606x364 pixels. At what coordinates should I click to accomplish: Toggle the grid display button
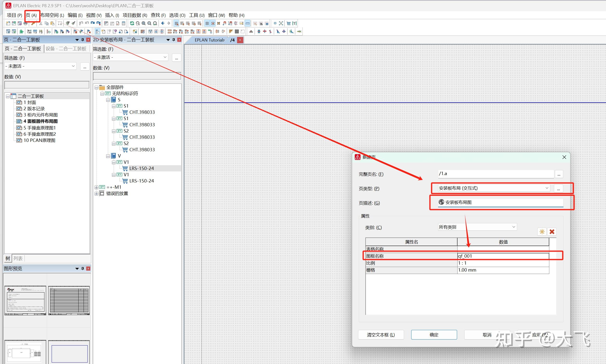[207, 23]
